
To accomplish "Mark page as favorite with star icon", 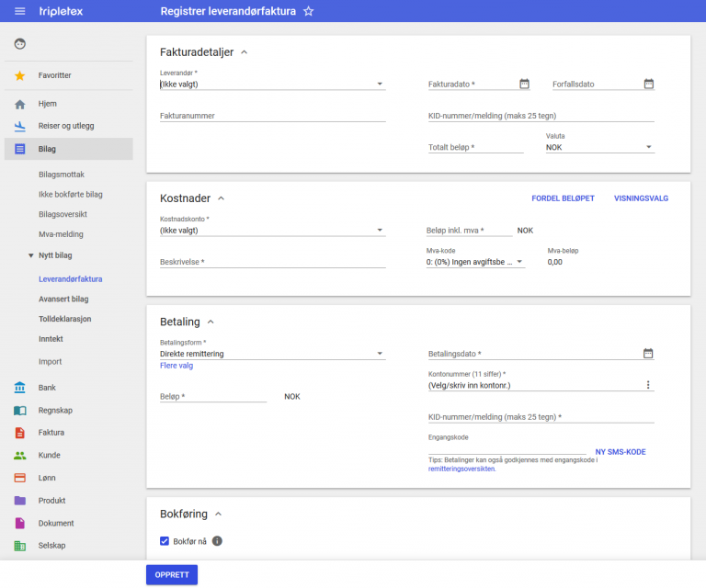I will tap(309, 11).
